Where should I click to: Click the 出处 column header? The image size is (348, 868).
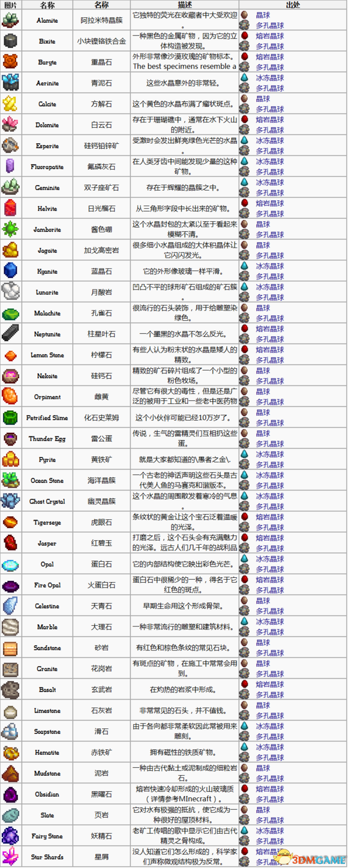(293, 5)
